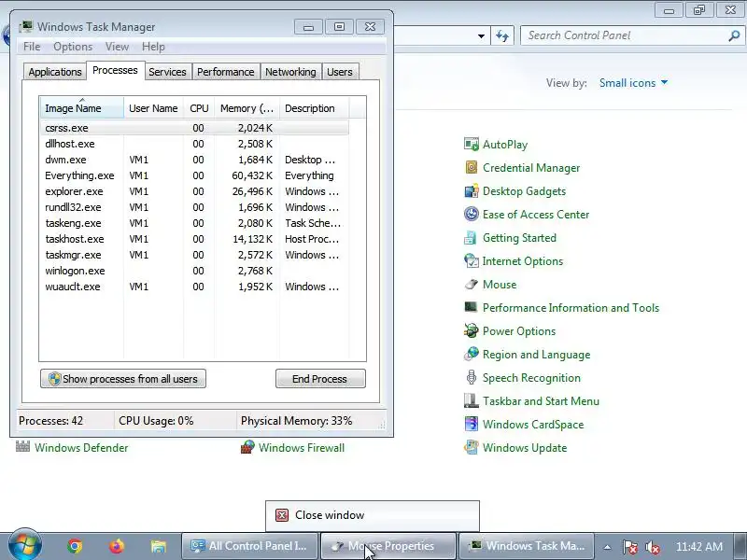Screen dimensions: 747x560
Task: Click the End Process button
Action: click(320, 379)
